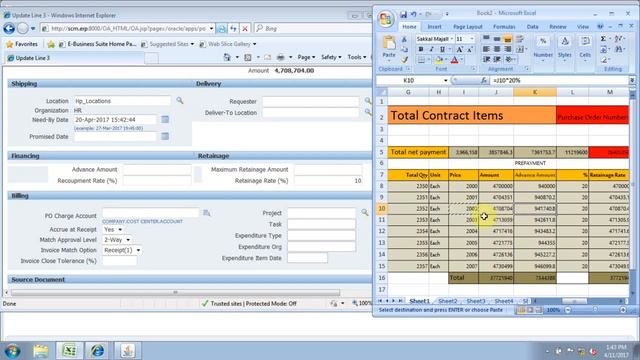640x360 pixels.
Task: Toggle Center alignment in Excel
Action: [497, 49]
